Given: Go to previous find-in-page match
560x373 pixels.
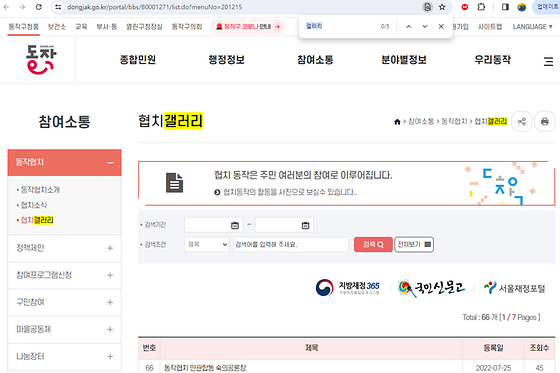Looking at the screenshot, I should point(409,26).
